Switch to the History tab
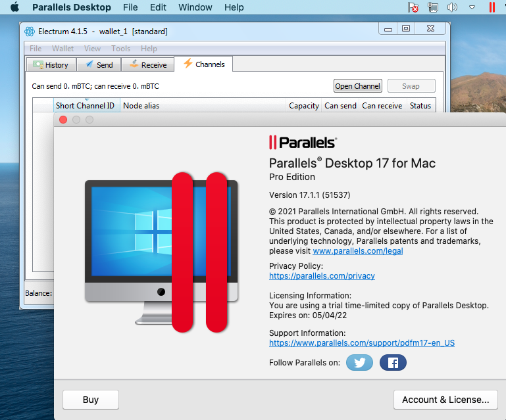The height and width of the screenshot is (420, 506). [x=51, y=65]
